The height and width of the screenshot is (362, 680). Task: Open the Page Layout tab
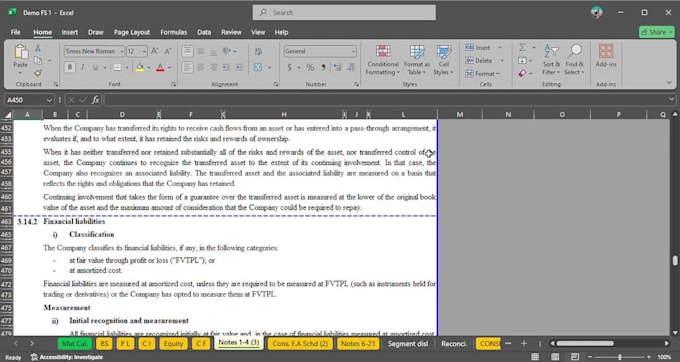coord(132,32)
